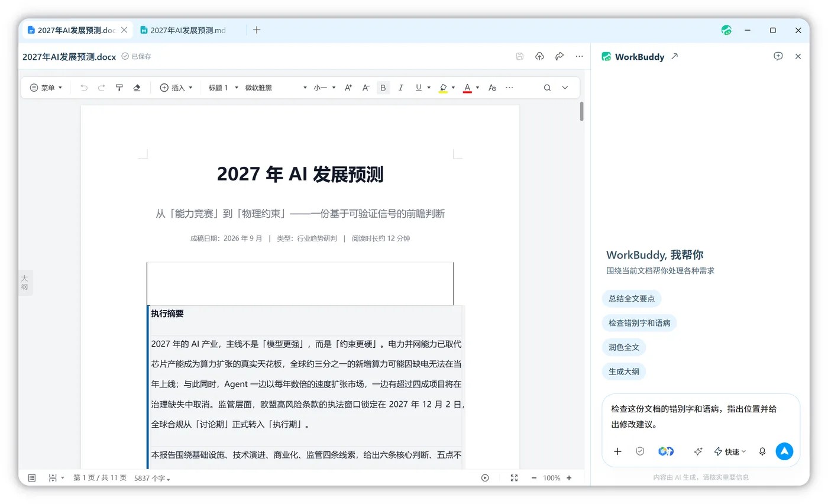Screen dimensions: 828x504
Task: Open WorkBuddy in a separate window
Action: [675, 56]
